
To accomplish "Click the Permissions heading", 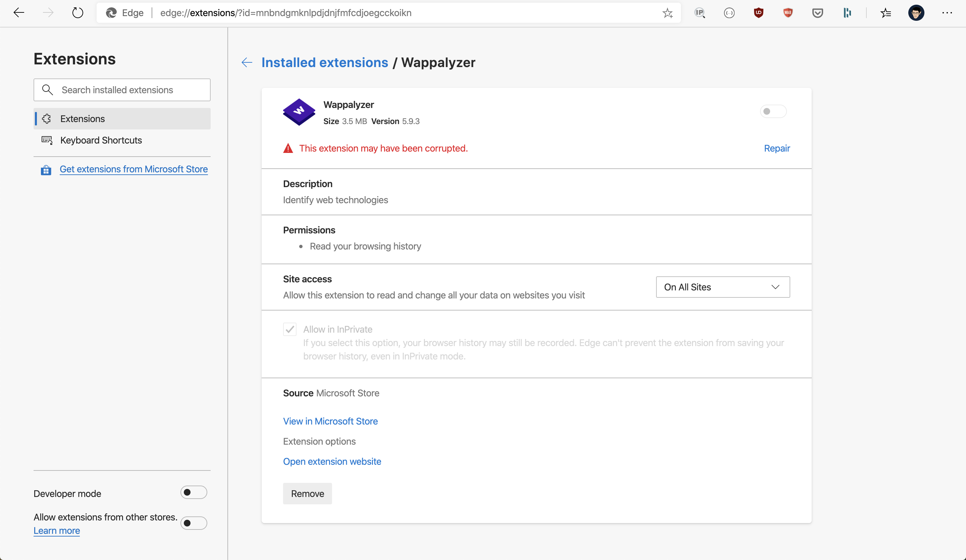I will (309, 230).
